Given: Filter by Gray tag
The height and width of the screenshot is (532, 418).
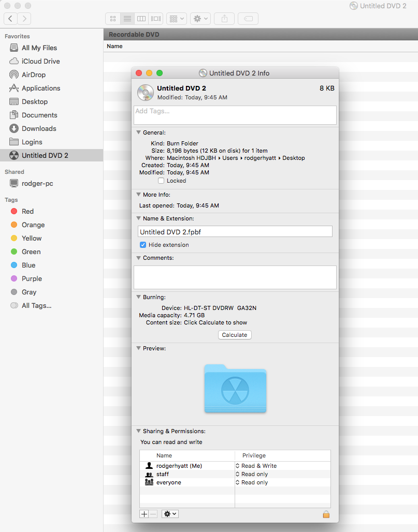Looking at the screenshot, I should [52, 292].
